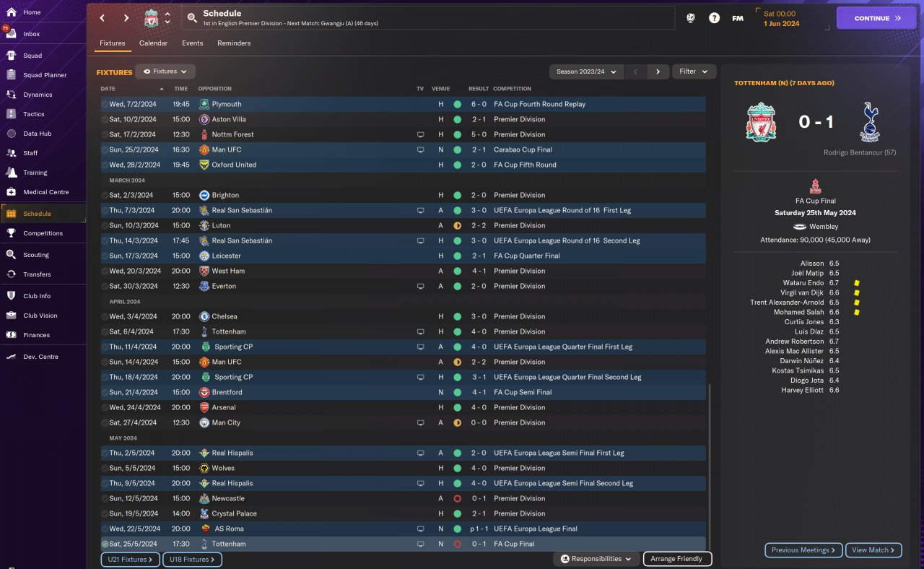Go forward with the right arrow

click(x=126, y=18)
